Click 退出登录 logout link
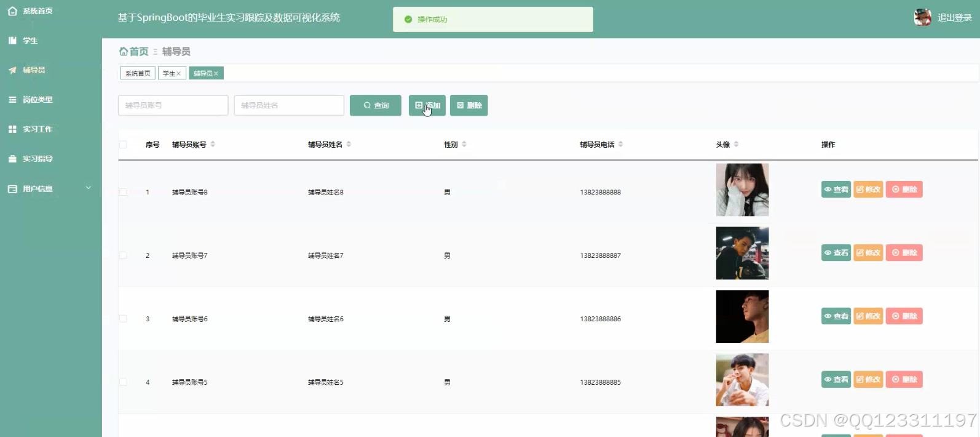This screenshot has width=980, height=437. (955, 18)
